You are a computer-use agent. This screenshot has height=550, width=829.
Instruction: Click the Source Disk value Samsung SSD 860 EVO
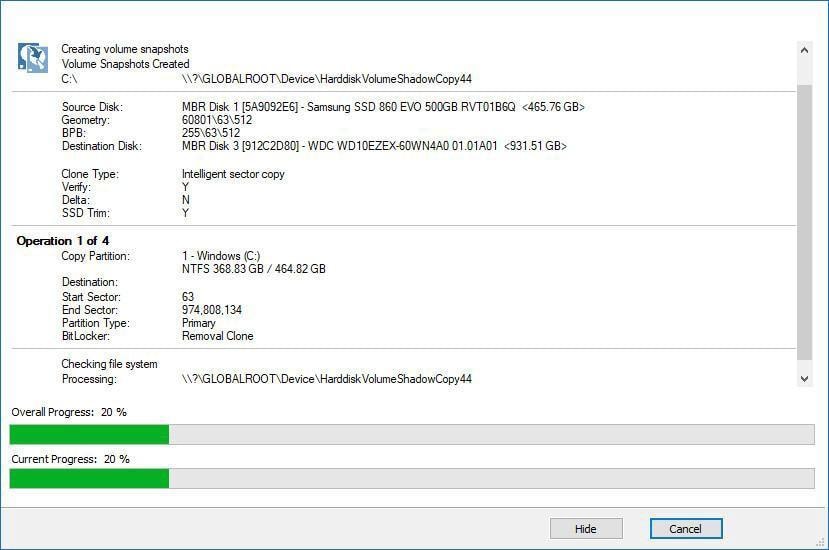(383, 107)
